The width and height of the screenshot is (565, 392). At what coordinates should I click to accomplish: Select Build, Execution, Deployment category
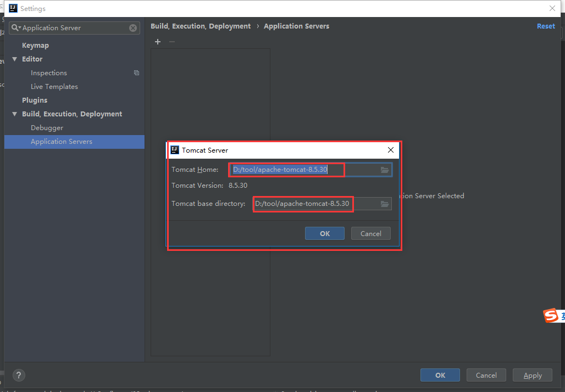[x=72, y=114]
